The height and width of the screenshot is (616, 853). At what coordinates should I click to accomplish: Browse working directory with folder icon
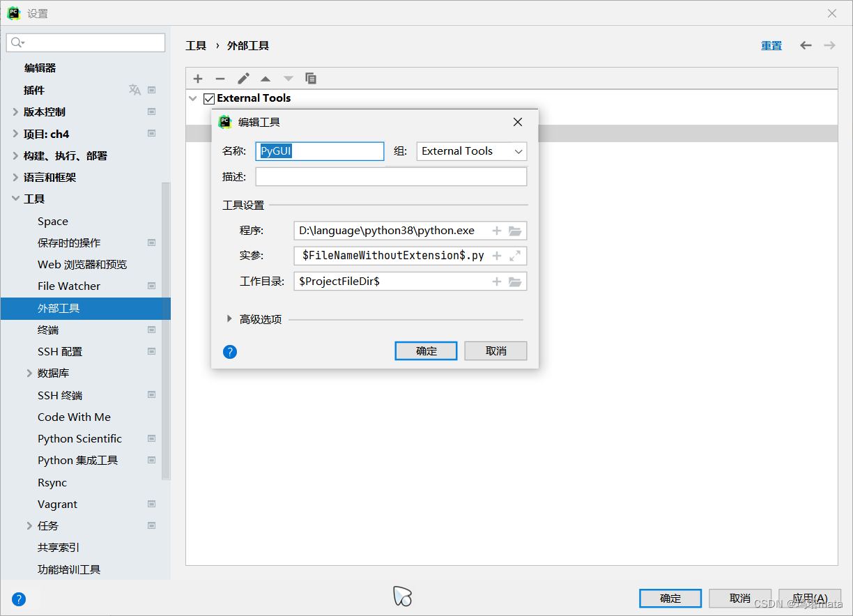tap(515, 282)
